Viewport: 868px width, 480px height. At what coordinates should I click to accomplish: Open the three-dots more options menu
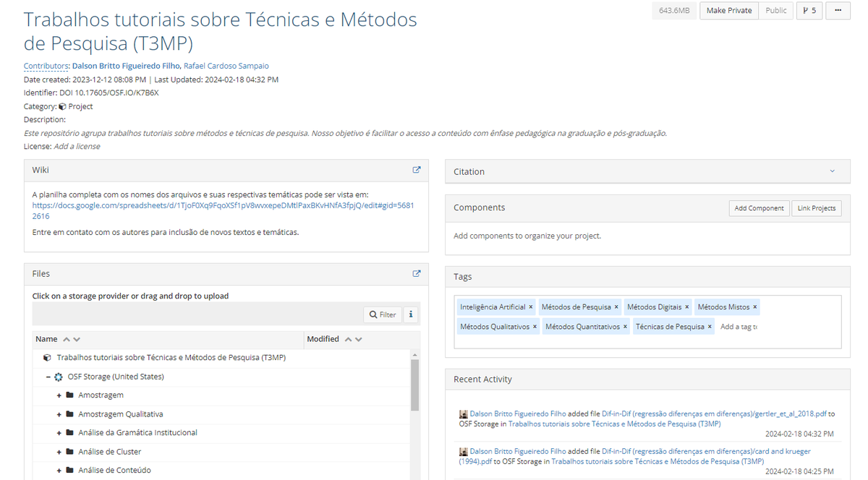[838, 11]
